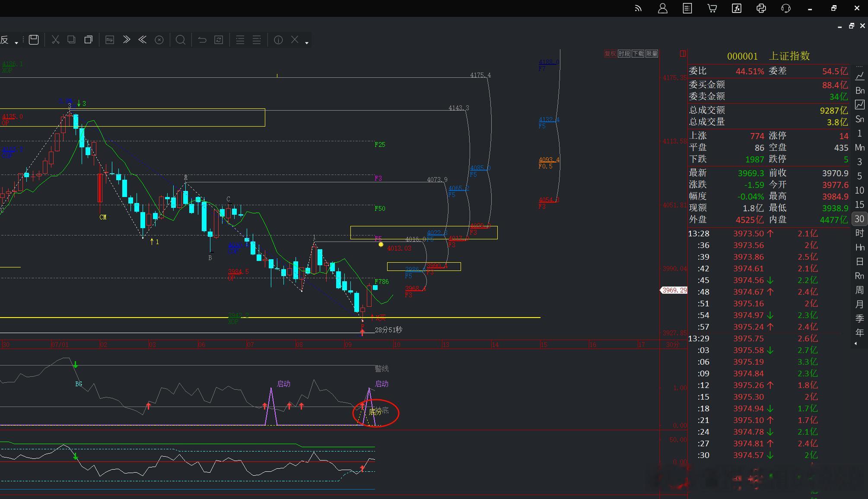Click the circled info icon
The image size is (868, 499).
click(278, 40)
